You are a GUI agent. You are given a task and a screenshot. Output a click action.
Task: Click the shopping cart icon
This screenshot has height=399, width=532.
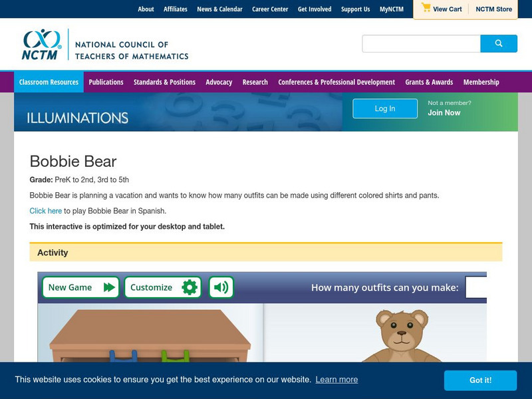pos(426,8)
